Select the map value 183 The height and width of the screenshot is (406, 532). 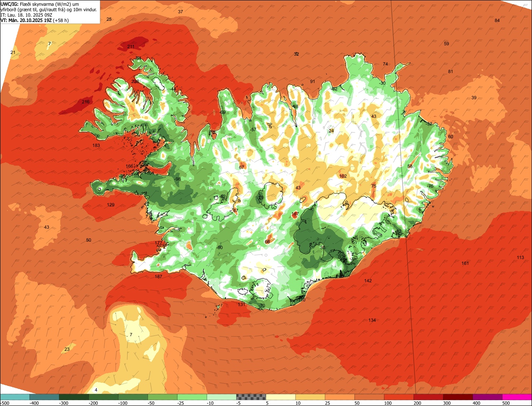click(x=96, y=145)
